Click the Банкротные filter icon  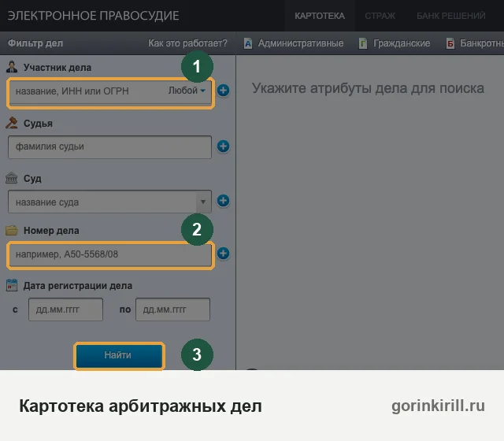point(450,43)
